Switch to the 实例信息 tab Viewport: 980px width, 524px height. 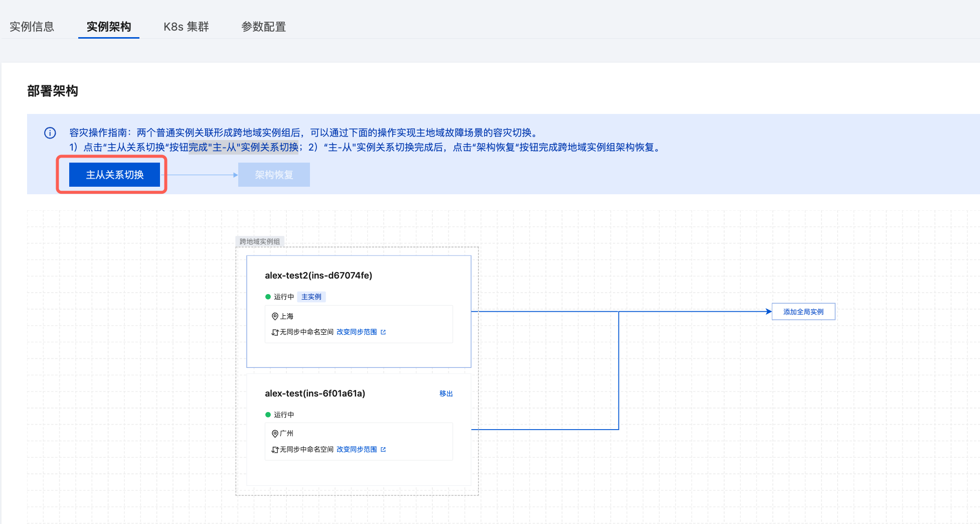pos(32,27)
